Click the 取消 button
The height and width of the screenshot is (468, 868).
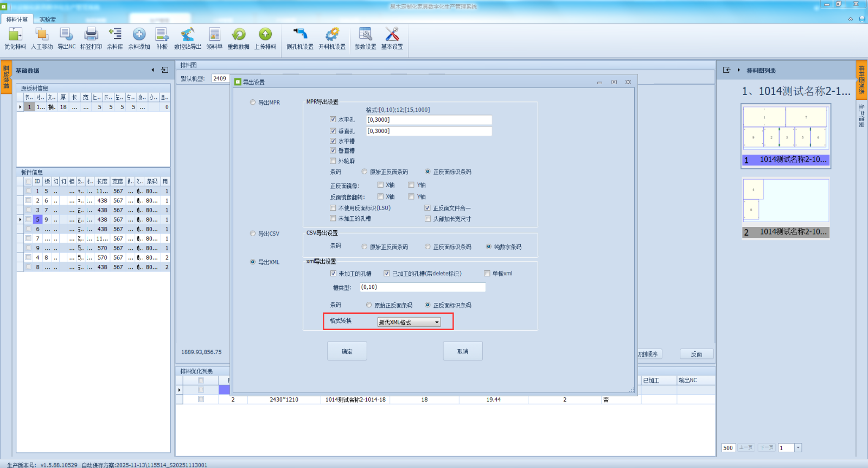tap(463, 351)
